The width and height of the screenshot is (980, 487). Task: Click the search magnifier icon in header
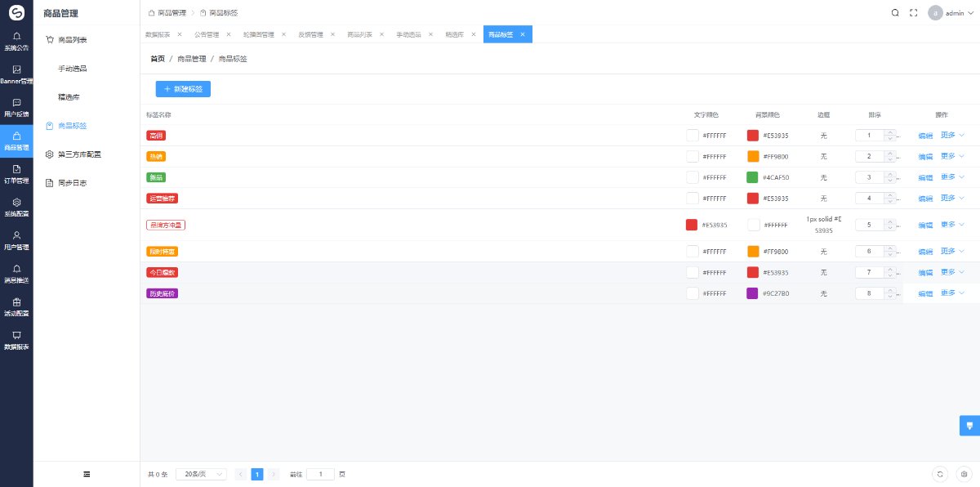895,12
